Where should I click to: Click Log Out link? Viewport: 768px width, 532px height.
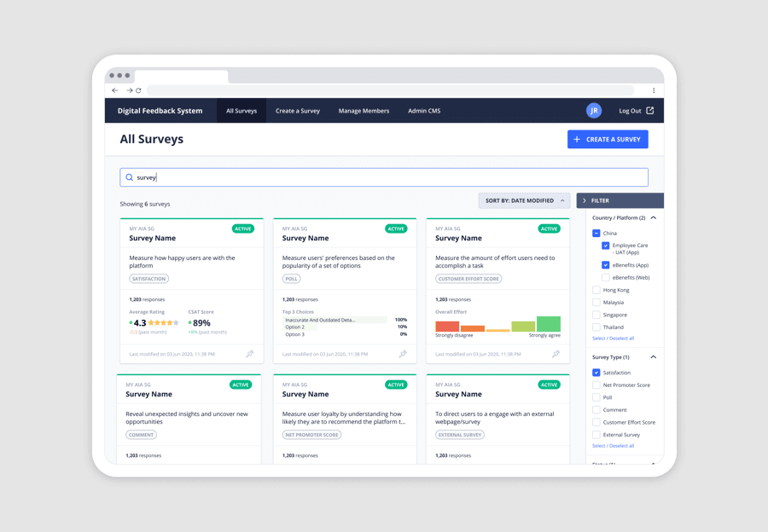pos(630,111)
